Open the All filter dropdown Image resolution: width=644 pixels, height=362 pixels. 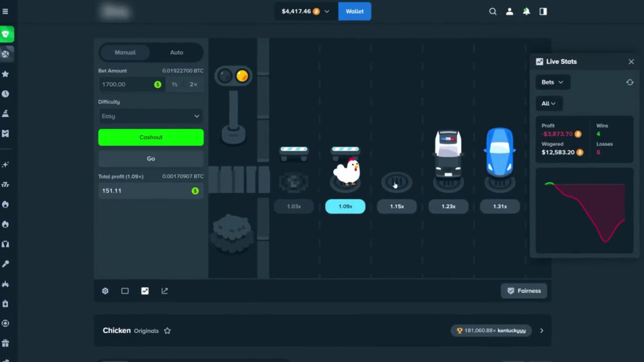pos(549,103)
